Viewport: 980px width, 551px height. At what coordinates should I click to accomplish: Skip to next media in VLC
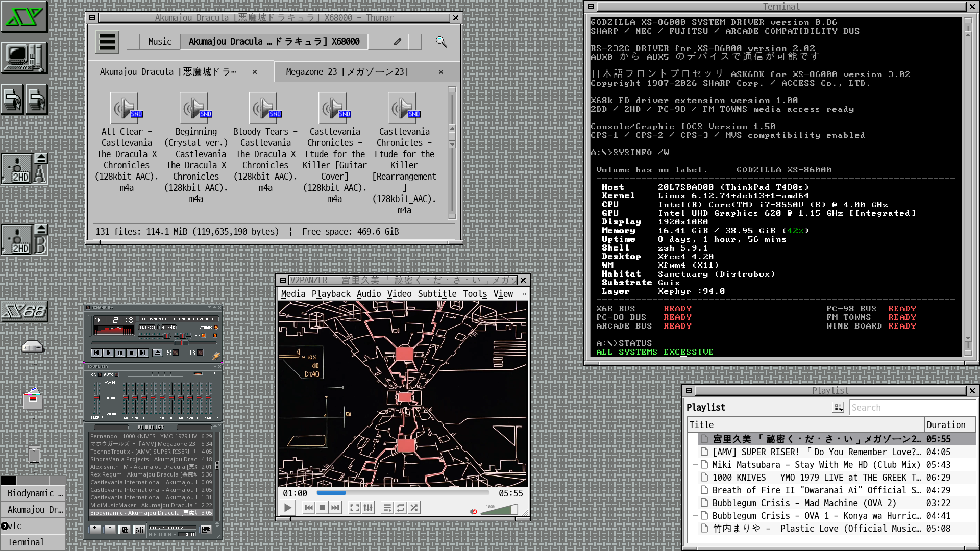335,508
